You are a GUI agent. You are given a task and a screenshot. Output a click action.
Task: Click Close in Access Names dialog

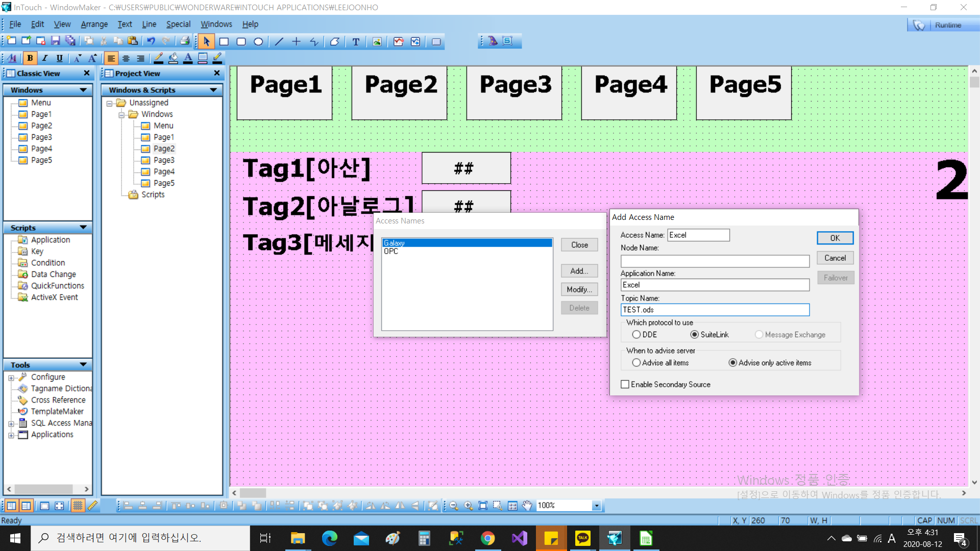coord(579,245)
